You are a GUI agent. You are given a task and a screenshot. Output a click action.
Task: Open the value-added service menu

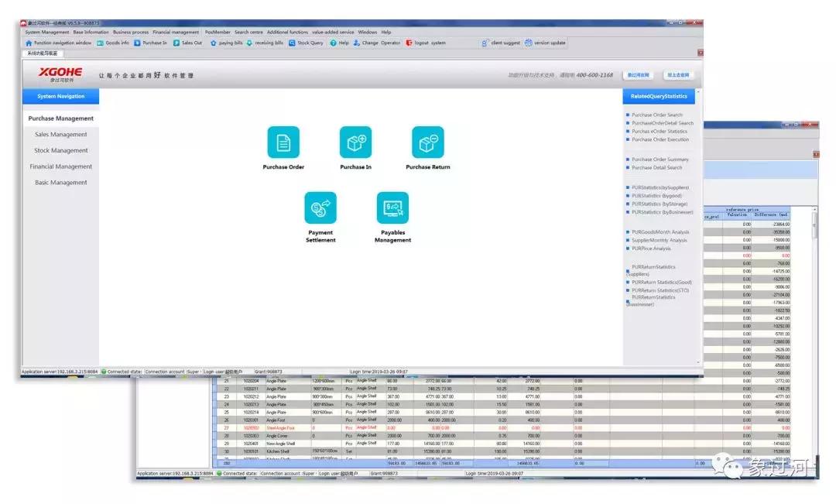[x=333, y=32]
